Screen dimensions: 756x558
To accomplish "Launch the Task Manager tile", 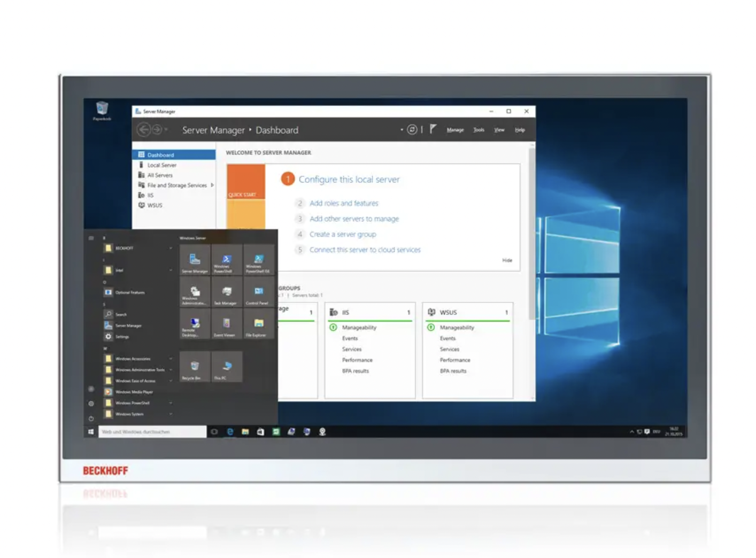I will [227, 292].
